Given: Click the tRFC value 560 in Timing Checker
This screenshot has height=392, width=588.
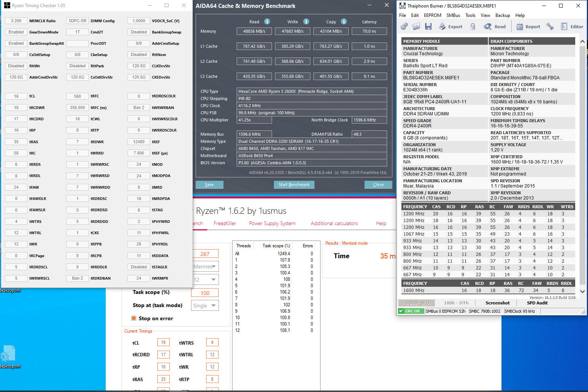Looking at the screenshot, I should 77,96.
